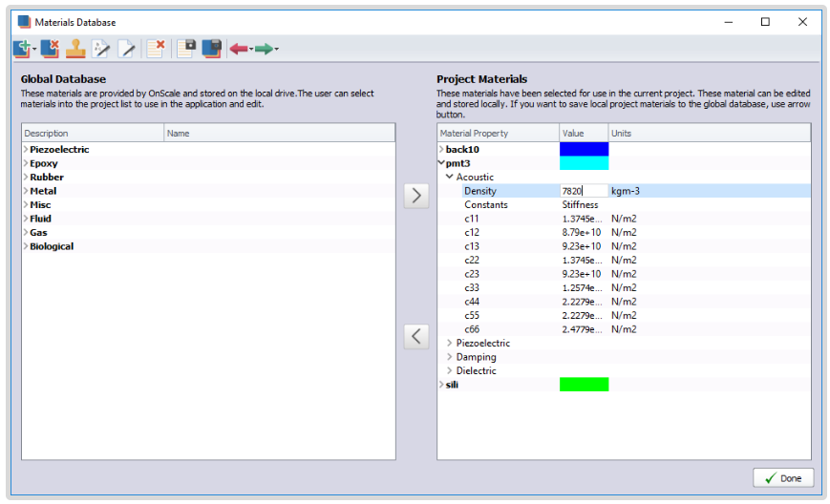Open the dropdown beside the red arrow

251,50
